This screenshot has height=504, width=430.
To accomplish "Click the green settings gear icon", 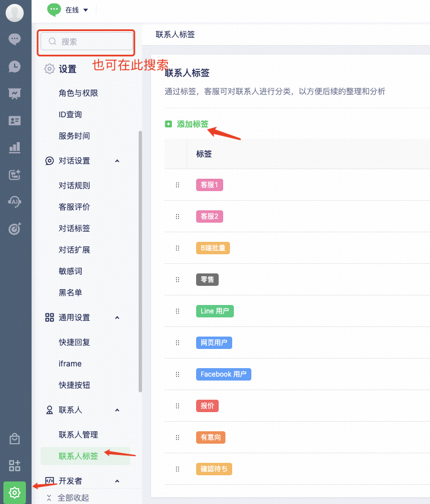I will pyautogui.click(x=15, y=492).
